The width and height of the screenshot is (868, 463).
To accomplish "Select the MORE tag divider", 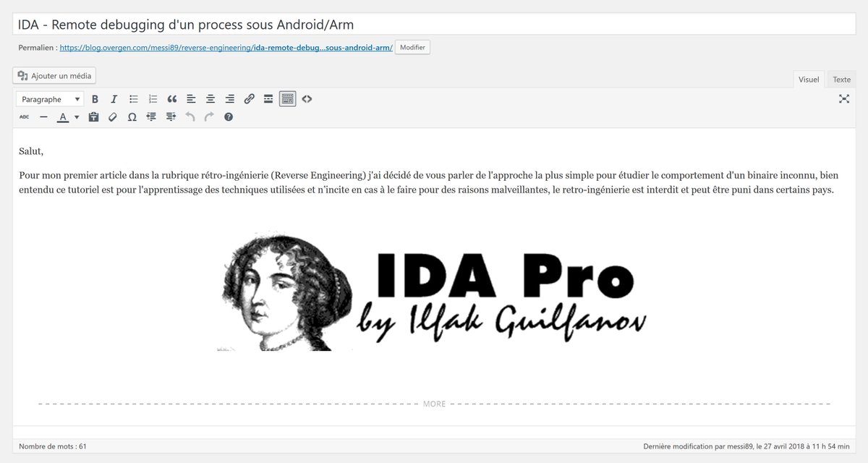I will pyautogui.click(x=434, y=404).
